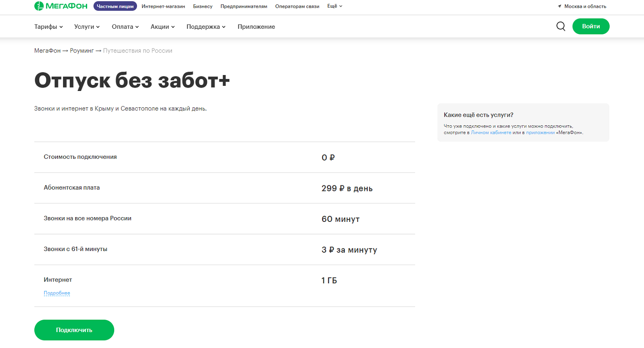Viewport: 644px width, 348px height.
Task: Open the Предпринимателям section
Action: pos(244,6)
